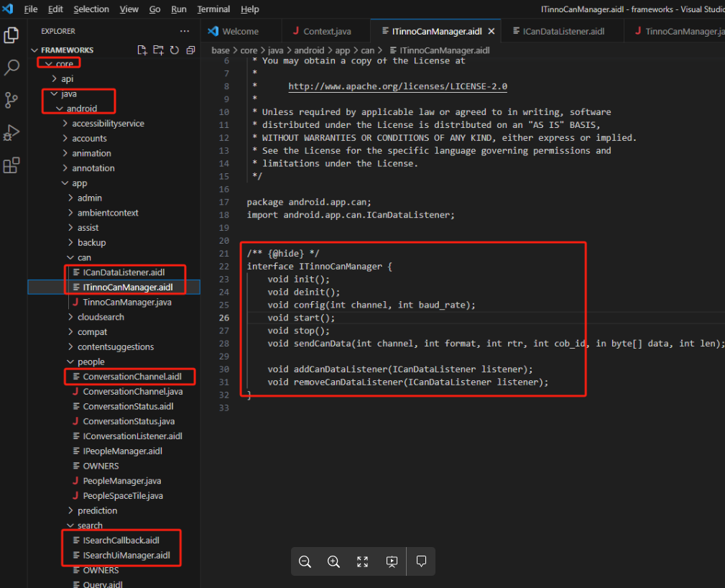This screenshot has width=725, height=588.
Task: Open the Run and Debug view
Action: click(x=11, y=134)
